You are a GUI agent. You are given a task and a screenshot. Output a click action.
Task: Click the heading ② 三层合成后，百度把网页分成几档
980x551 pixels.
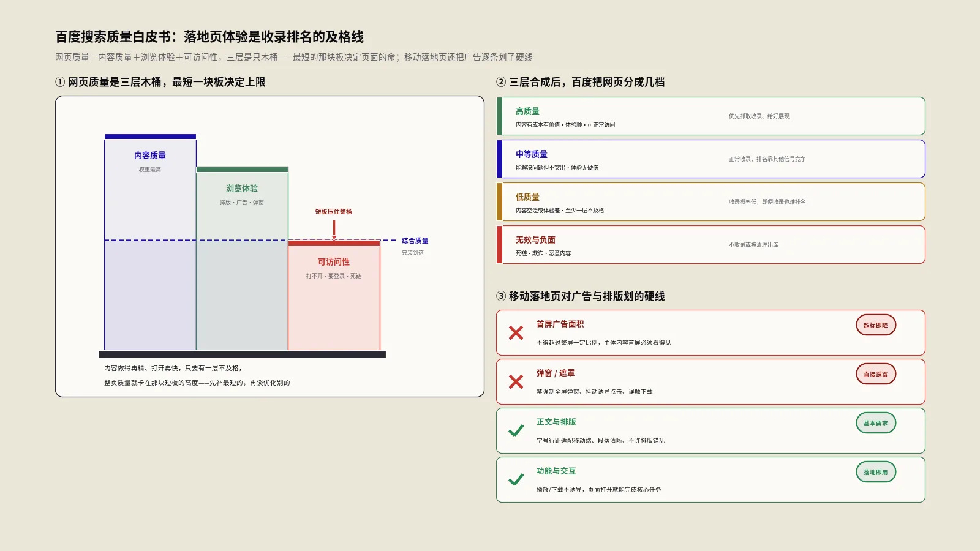pyautogui.click(x=581, y=82)
